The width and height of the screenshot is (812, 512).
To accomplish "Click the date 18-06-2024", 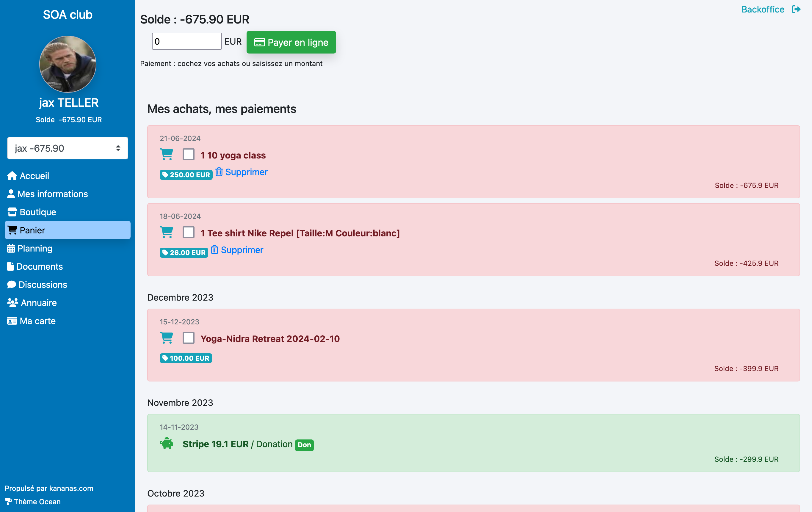I will click(x=180, y=216).
